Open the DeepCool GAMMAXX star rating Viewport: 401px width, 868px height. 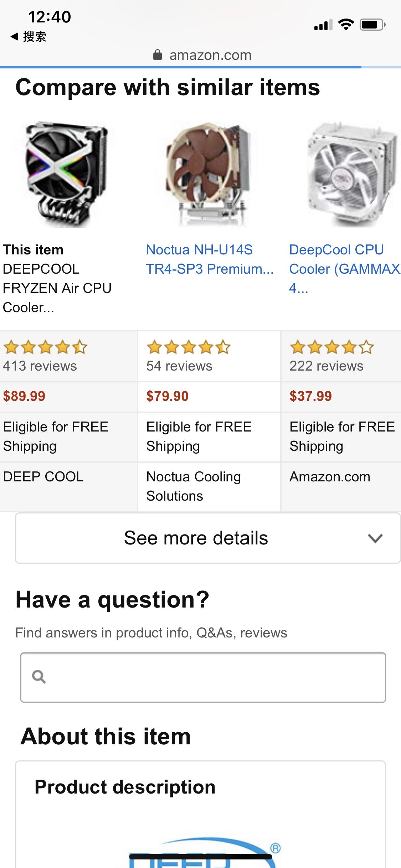click(x=331, y=347)
